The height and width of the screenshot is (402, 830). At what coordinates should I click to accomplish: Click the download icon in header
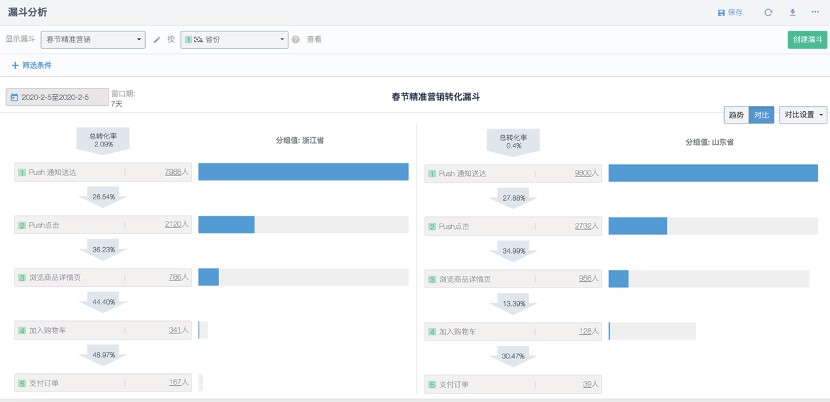pos(793,12)
